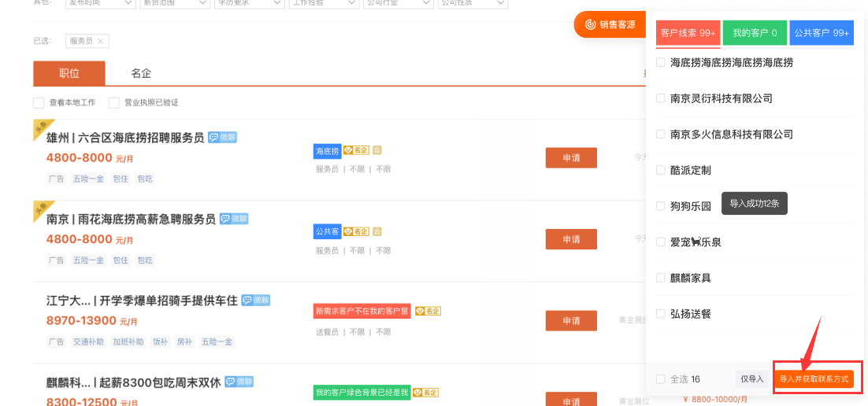
Task: Open the 公司行业 dropdown
Action: (x=398, y=3)
